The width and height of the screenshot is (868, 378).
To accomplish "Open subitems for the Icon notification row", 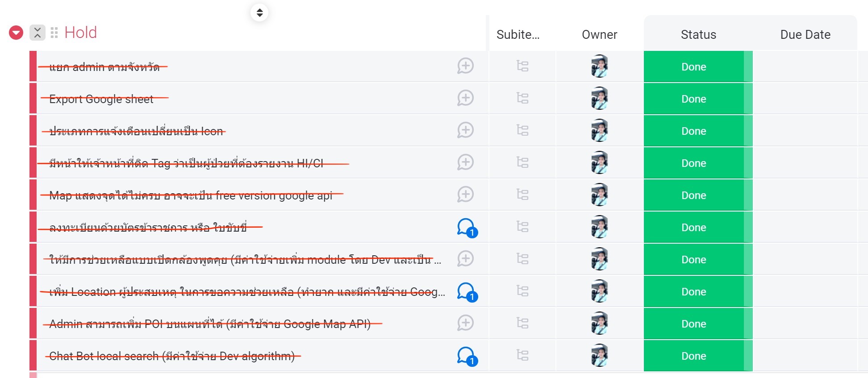I will (x=522, y=130).
